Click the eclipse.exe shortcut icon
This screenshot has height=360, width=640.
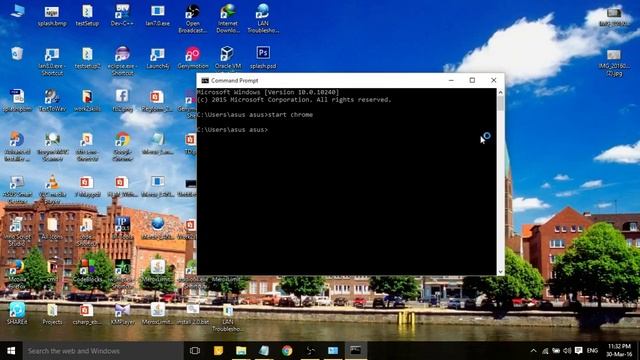122,60
